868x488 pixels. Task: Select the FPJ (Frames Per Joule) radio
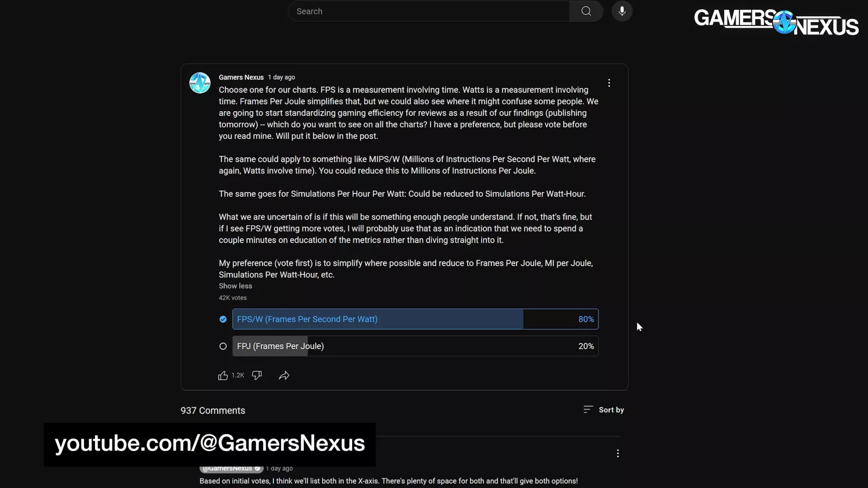[x=223, y=346]
